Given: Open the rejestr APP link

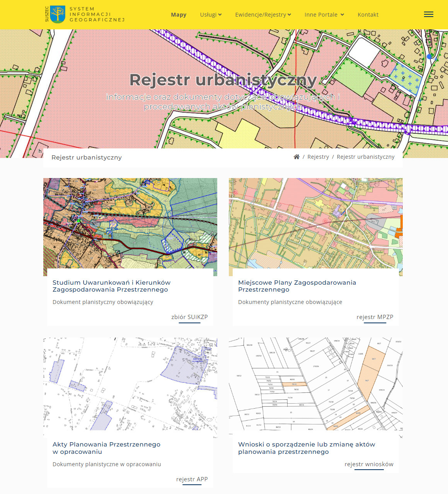Looking at the screenshot, I should 192,479.
